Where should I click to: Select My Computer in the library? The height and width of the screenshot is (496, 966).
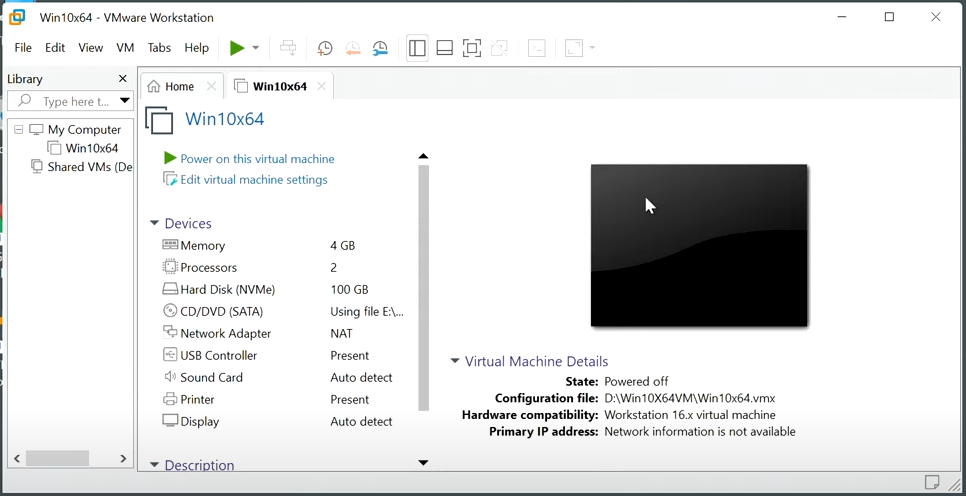[84, 130]
